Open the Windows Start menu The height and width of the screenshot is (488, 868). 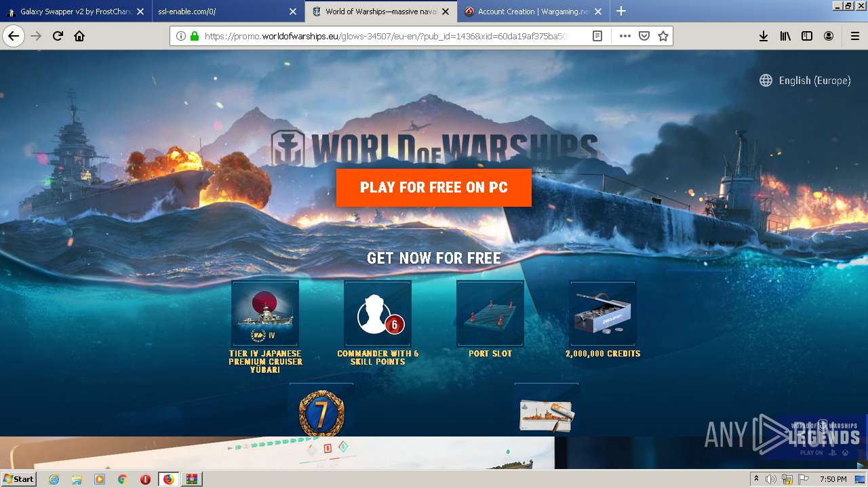(x=18, y=479)
